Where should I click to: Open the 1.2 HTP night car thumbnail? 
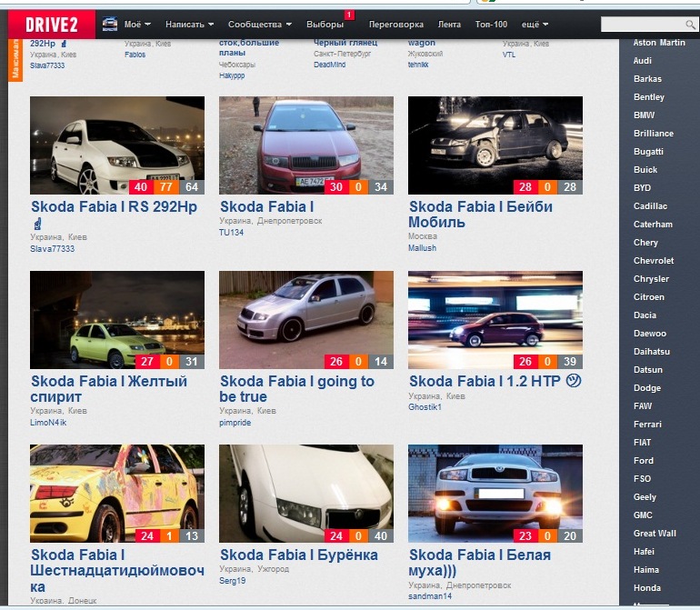click(x=495, y=320)
